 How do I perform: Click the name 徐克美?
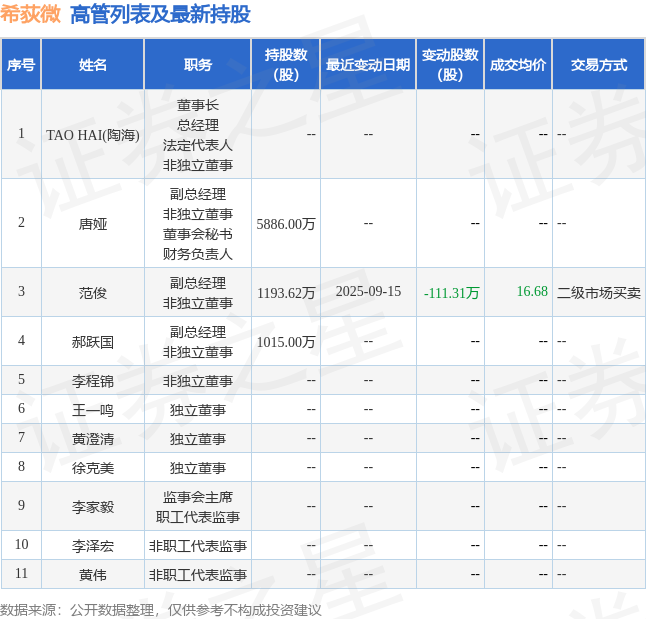click(93, 468)
